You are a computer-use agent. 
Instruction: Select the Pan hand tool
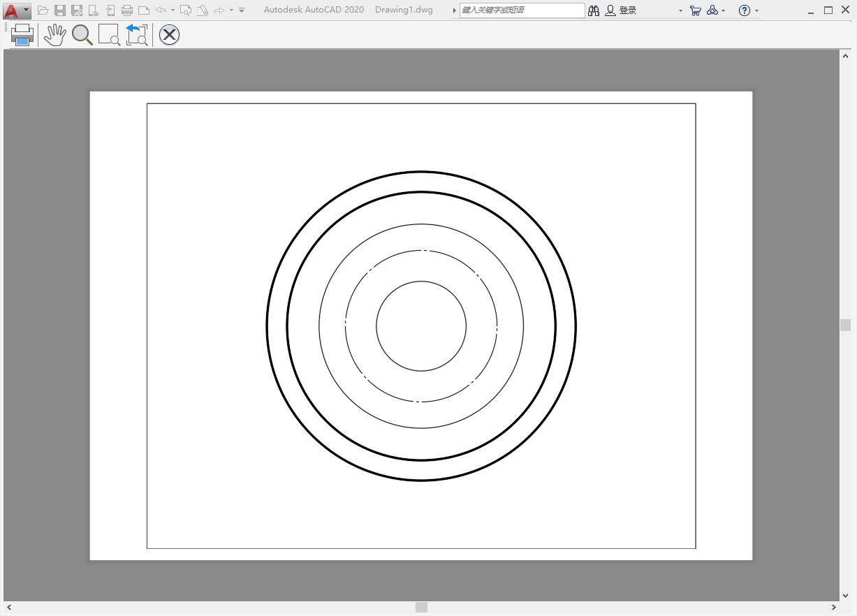(x=54, y=35)
